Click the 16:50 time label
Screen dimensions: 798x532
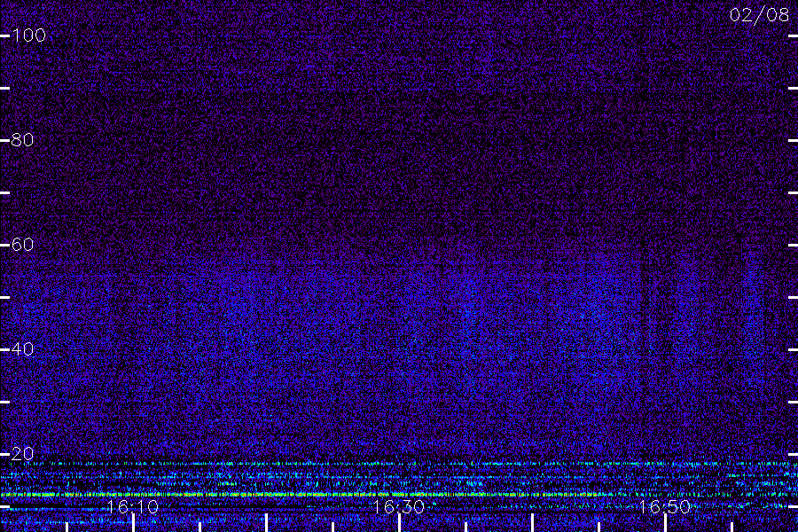(665, 506)
